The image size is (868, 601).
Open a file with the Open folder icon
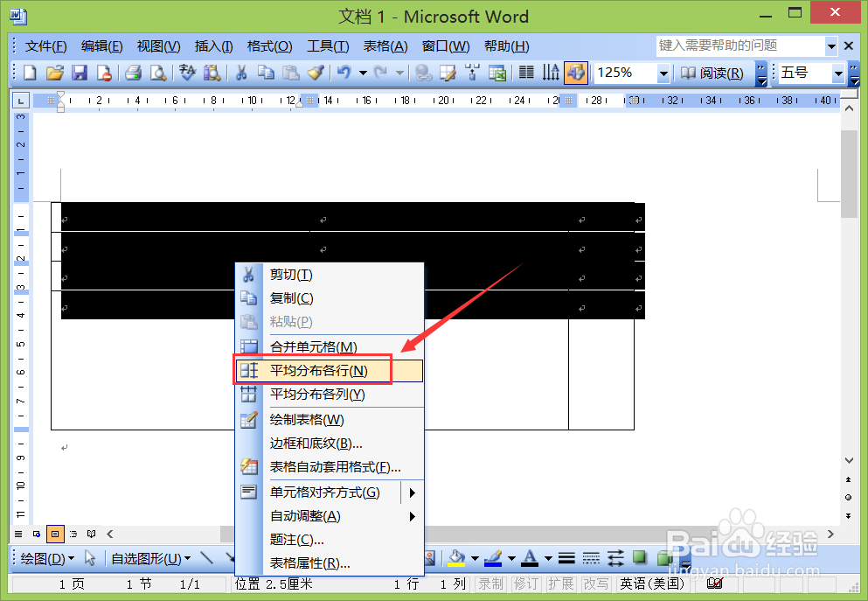[x=55, y=73]
